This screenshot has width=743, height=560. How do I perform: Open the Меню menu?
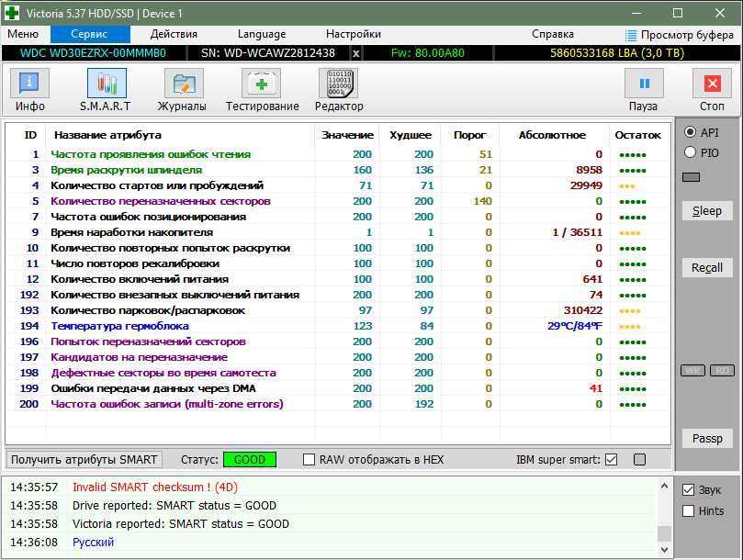click(x=23, y=34)
